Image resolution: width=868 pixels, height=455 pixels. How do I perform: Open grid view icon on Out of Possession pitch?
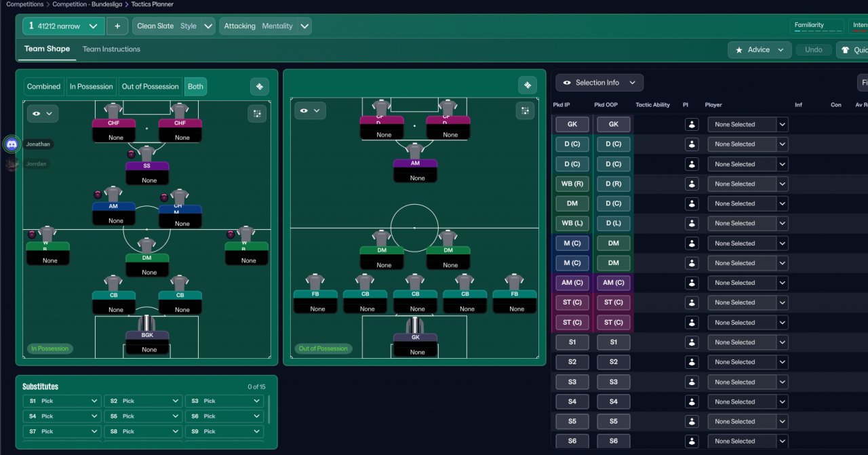[525, 111]
